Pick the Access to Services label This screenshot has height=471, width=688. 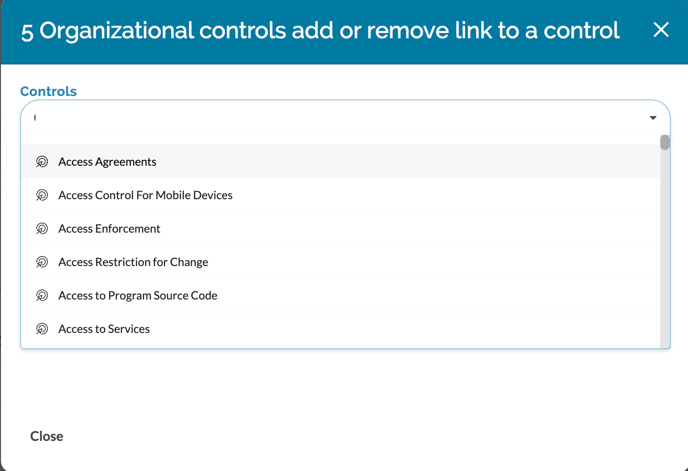tap(104, 329)
